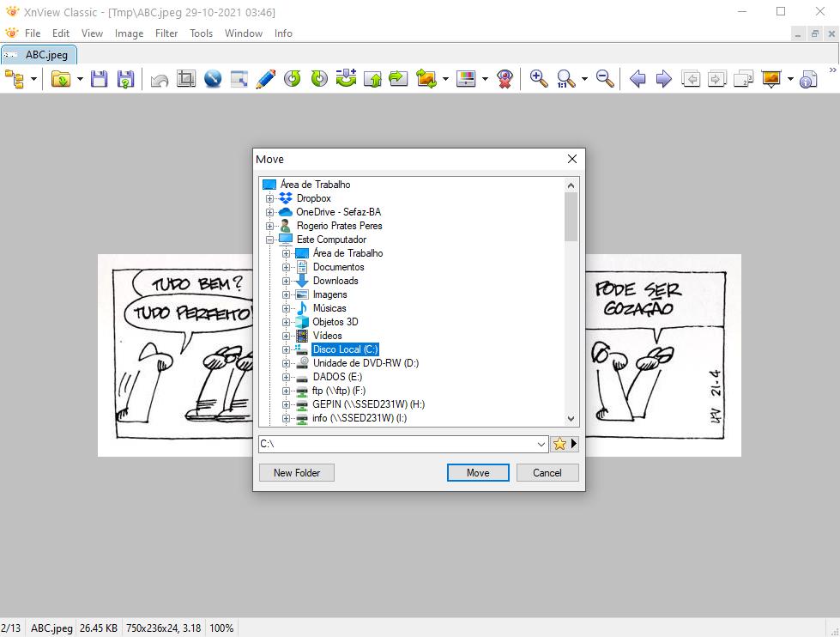Open the canvas size icon

tap(239, 79)
